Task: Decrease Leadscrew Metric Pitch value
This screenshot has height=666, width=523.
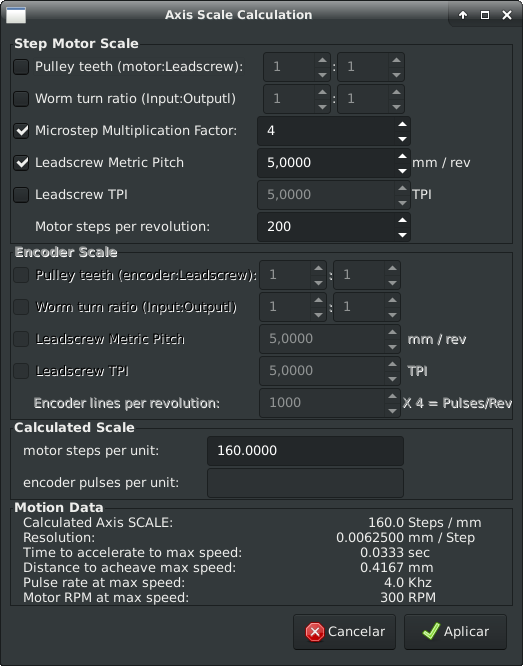Action: 402,170
